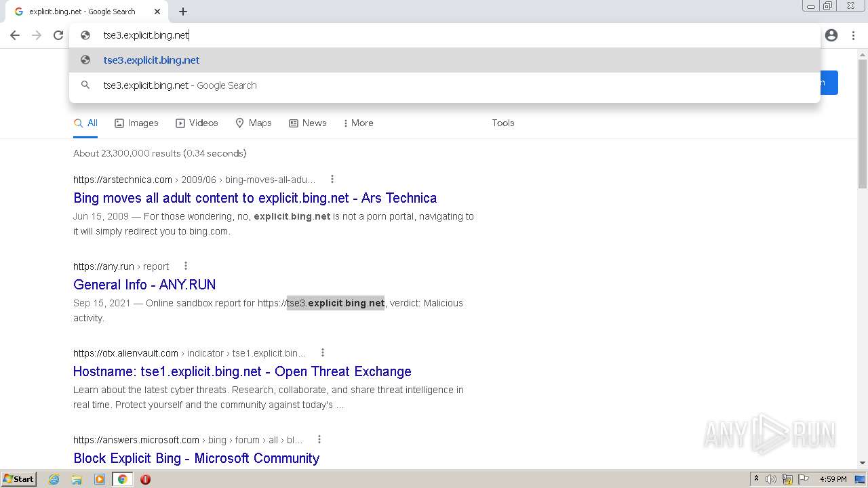
Task: Open the media player taskbar icon
Action: [100, 479]
